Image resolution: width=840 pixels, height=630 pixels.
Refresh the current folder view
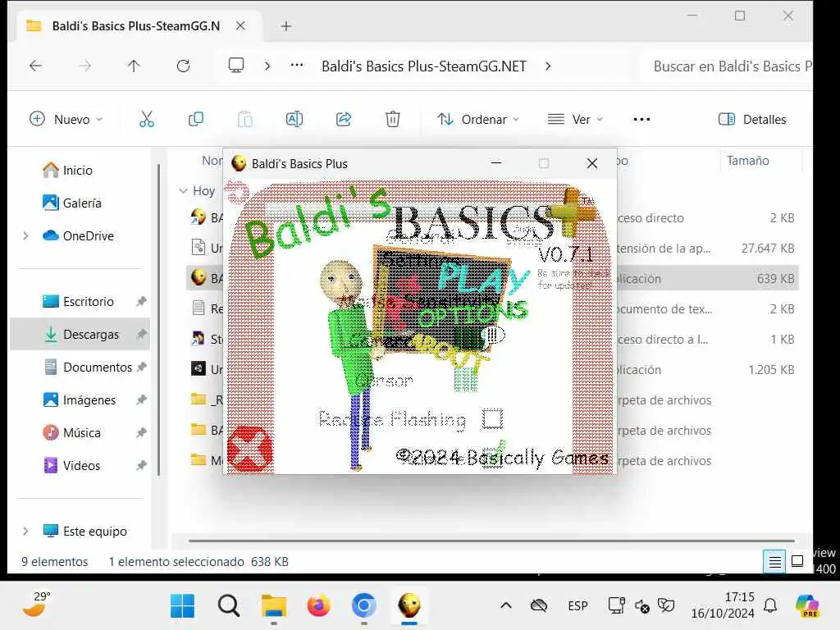(183, 66)
